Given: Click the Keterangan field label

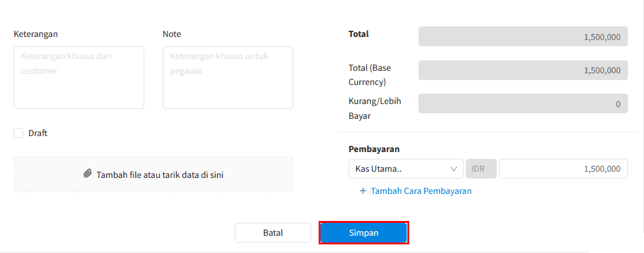Looking at the screenshot, I should click(x=36, y=34).
